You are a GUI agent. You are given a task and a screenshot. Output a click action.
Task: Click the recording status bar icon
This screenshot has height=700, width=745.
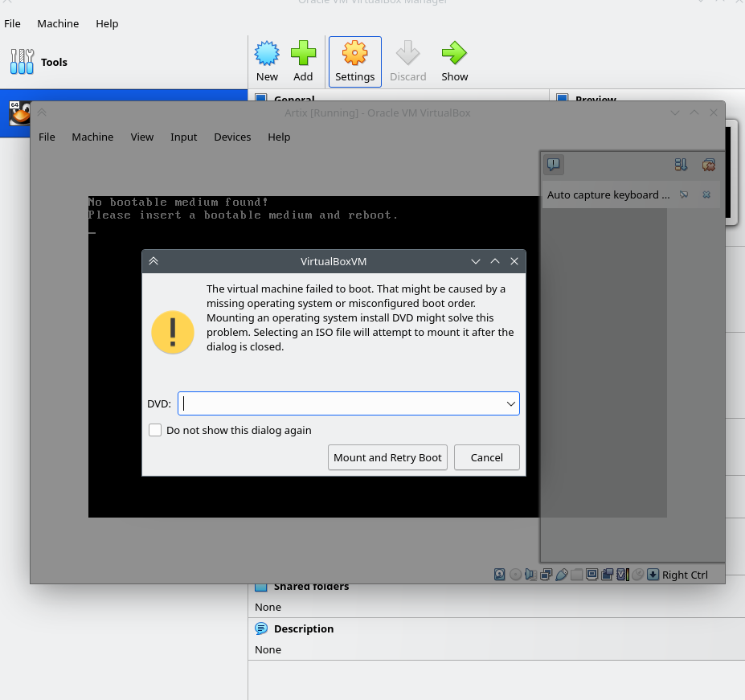pos(607,575)
